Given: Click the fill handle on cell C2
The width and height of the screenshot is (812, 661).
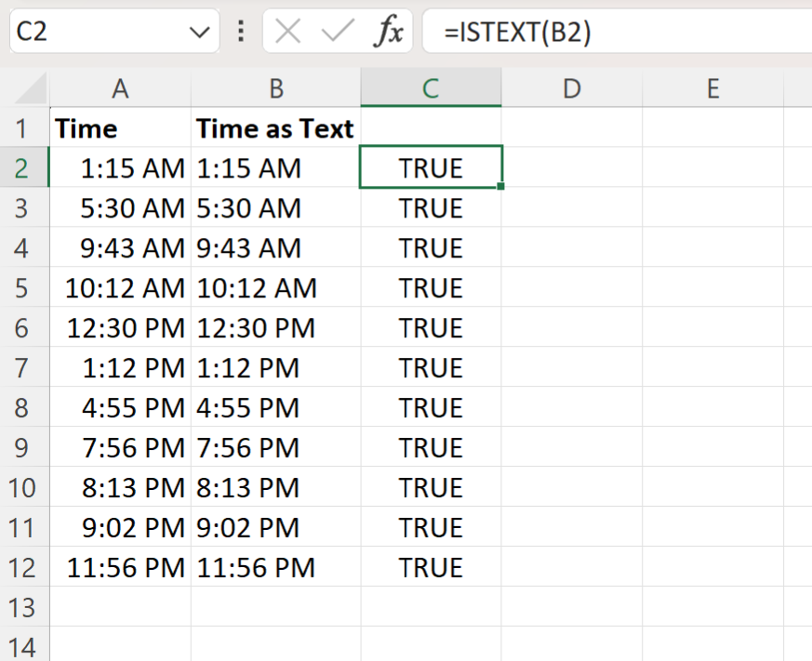Looking at the screenshot, I should [500, 187].
